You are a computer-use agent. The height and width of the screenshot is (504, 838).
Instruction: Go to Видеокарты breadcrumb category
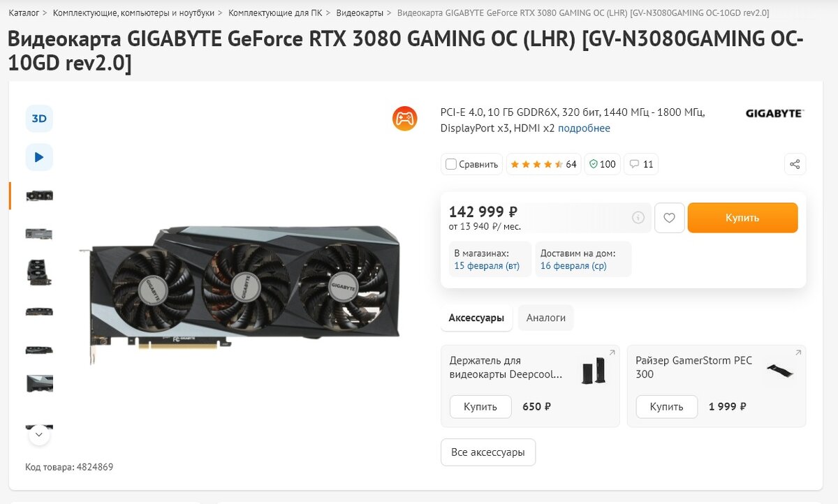click(360, 13)
